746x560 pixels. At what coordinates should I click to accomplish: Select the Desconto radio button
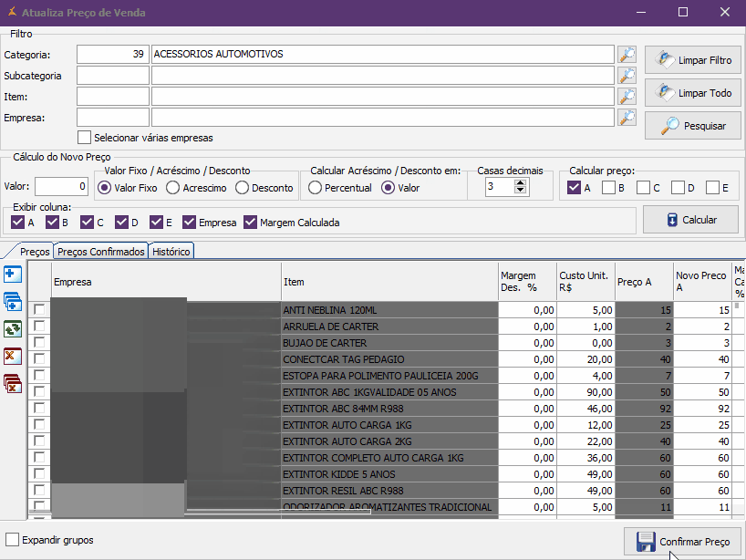point(242,188)
